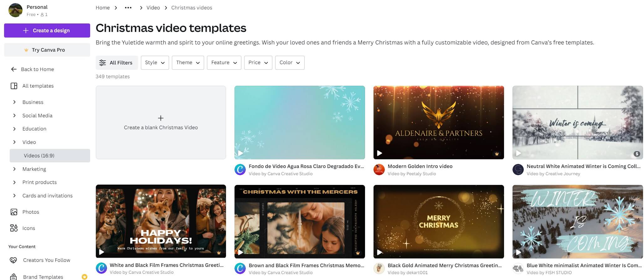Click the All Filters sliders icon
This screenshot has height=280, width=644.
102,63
